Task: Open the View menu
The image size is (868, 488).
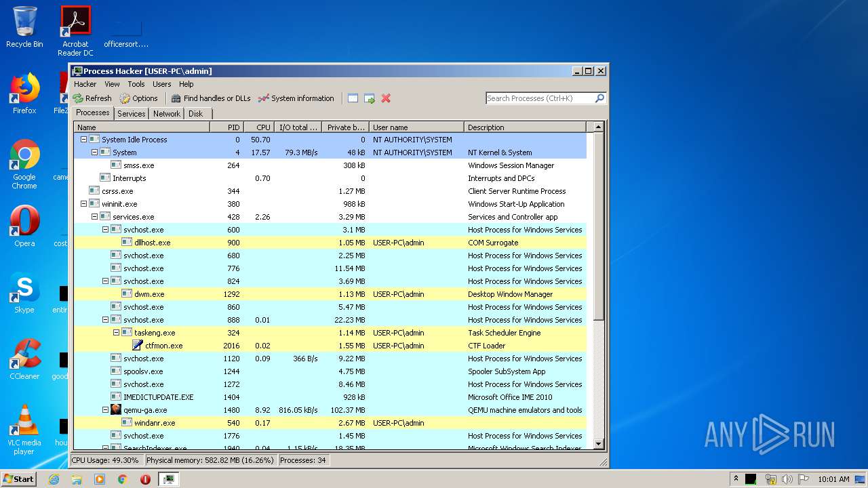Action: (x=112, y=84)
